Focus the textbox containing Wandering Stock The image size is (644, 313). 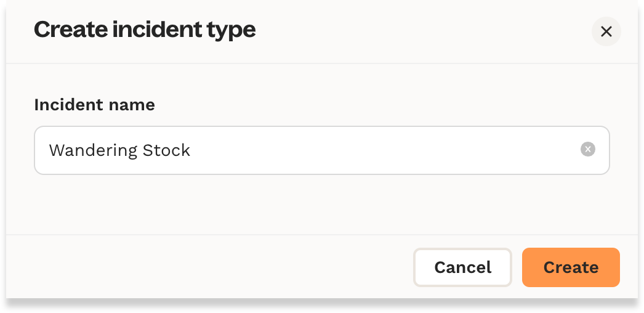click(x=308, y=150)
